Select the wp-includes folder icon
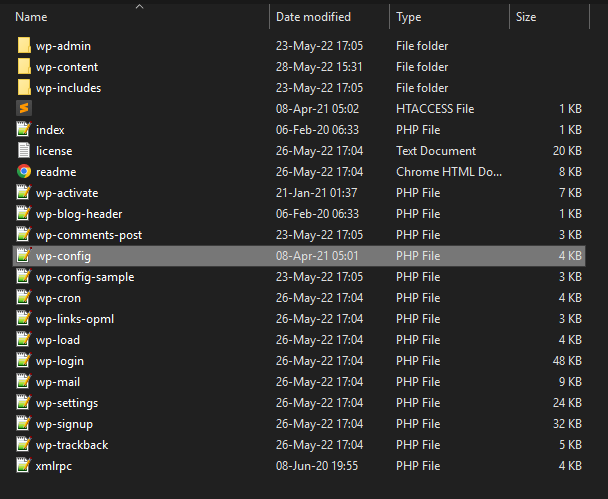 (24, 87)
